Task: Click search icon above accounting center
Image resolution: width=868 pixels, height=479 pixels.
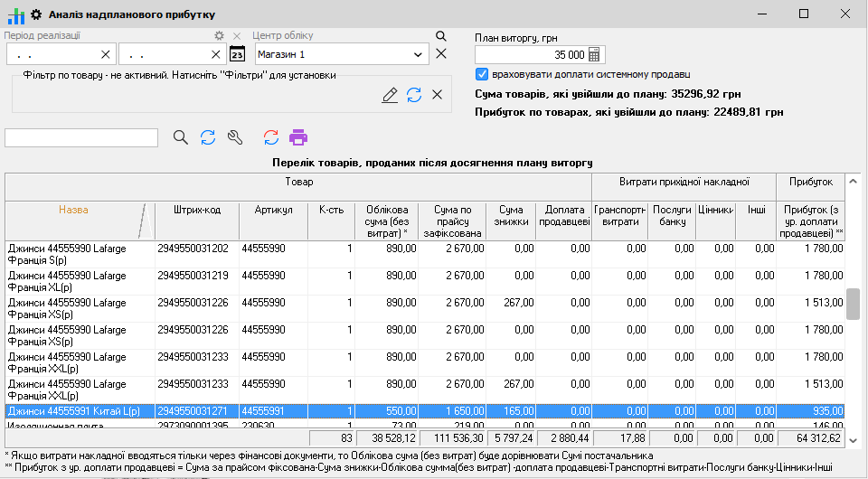Action: coord(441,36)
